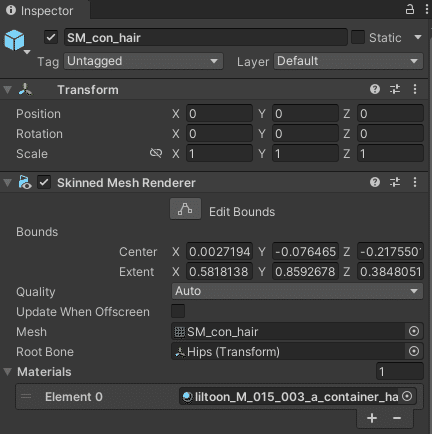Click the Scale label
Viewport: 432px width, 434px height.
pyautogui.click(x=32, y=154)
